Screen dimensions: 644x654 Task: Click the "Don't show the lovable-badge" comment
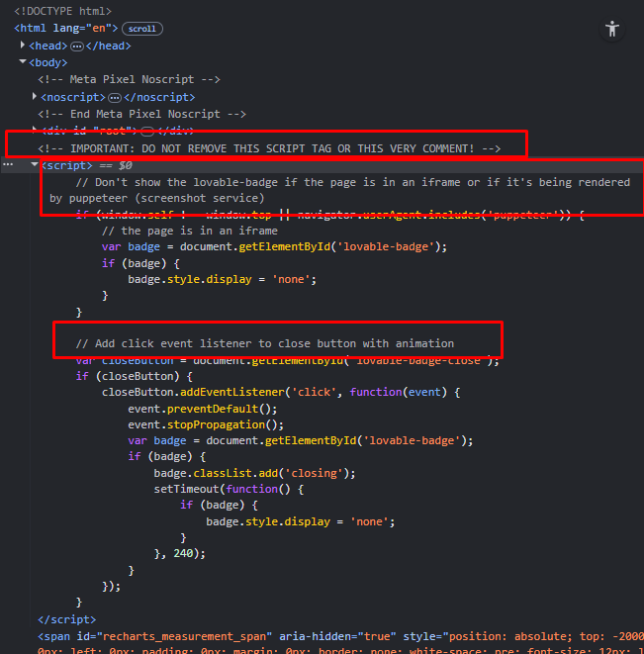pos(339,190)
